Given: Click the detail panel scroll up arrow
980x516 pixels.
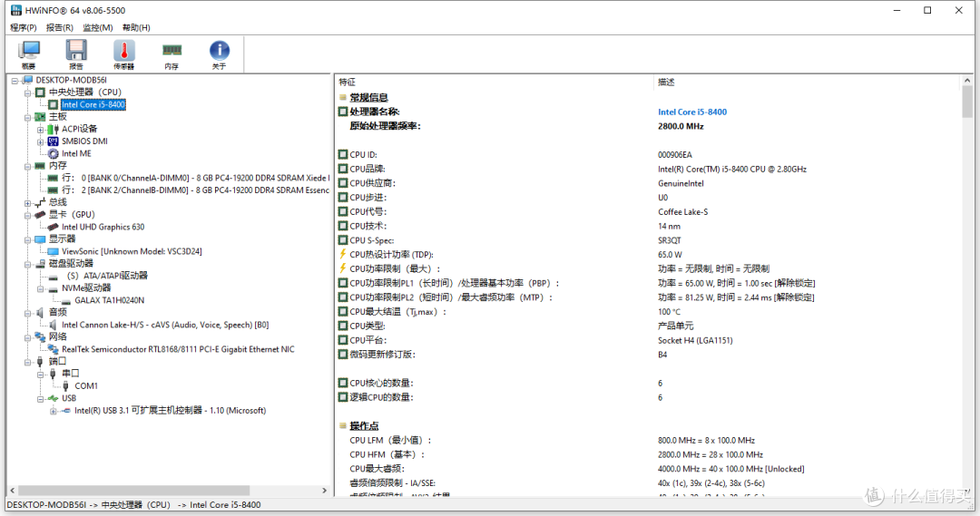Looking at the screenshot, I should [x=967, y=81].
